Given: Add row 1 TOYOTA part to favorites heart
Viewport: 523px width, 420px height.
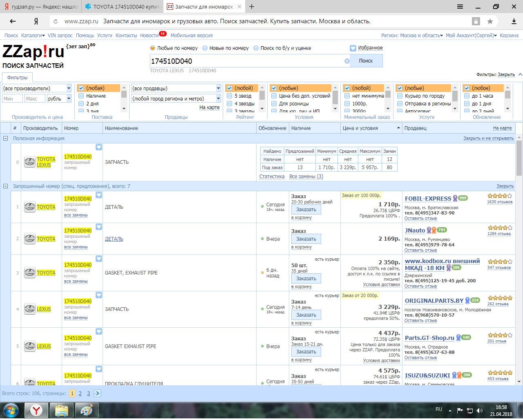Looking at the screenshot, I should pyautogui.click(x=99, y=195).
